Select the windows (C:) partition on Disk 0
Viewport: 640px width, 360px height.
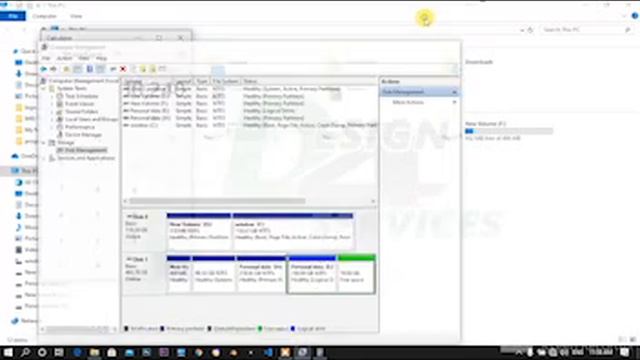(293, 231)
